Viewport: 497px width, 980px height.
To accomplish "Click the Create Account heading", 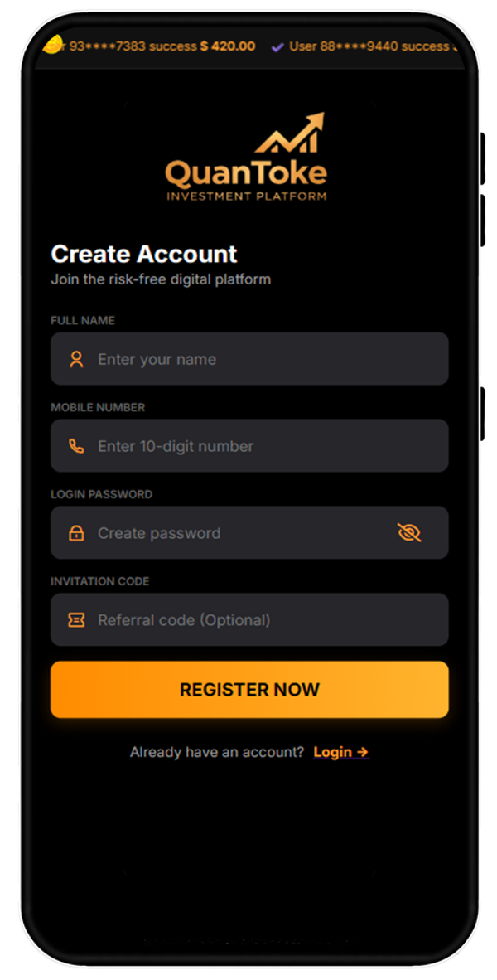I will pos(144,254).
